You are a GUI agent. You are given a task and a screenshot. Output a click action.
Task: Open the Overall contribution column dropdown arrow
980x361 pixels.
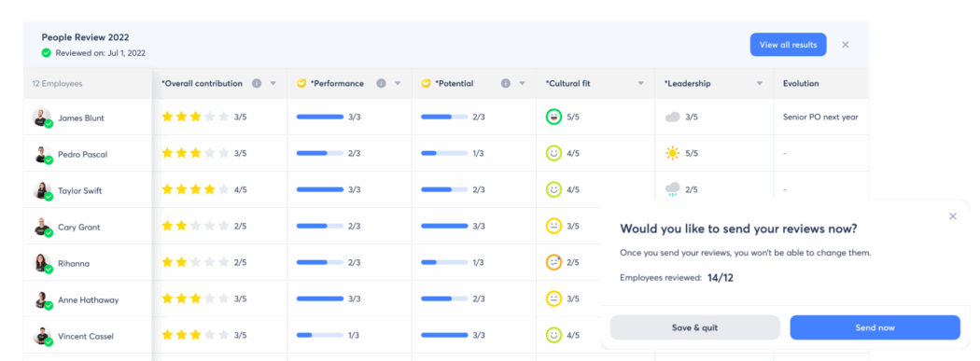pyautogui.click(x=273, y=84)
